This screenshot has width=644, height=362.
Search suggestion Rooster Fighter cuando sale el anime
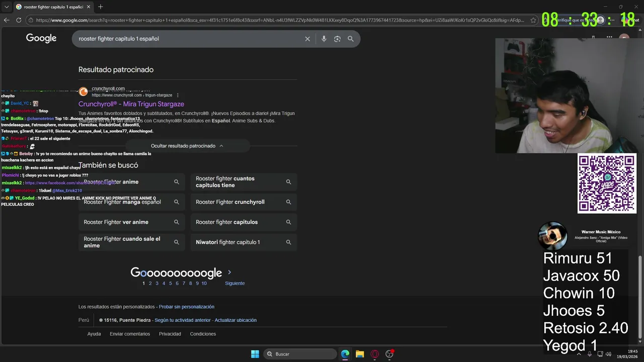click(132, 242)
